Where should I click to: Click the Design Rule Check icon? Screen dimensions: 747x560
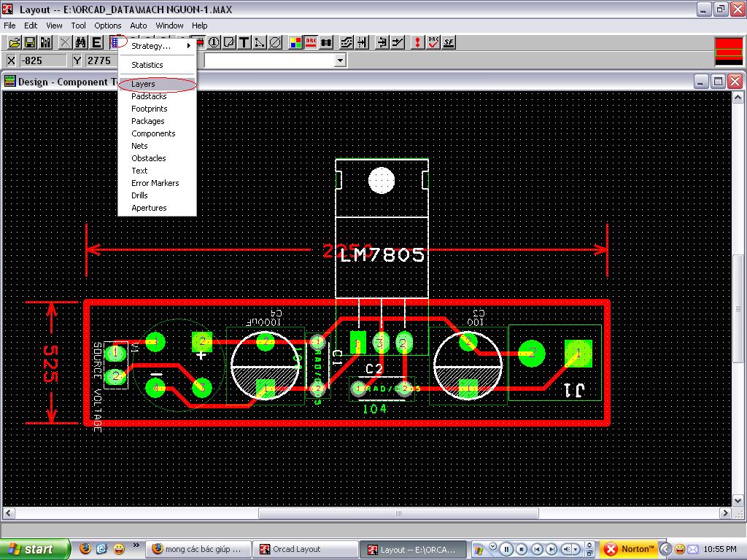pos(433,43)
